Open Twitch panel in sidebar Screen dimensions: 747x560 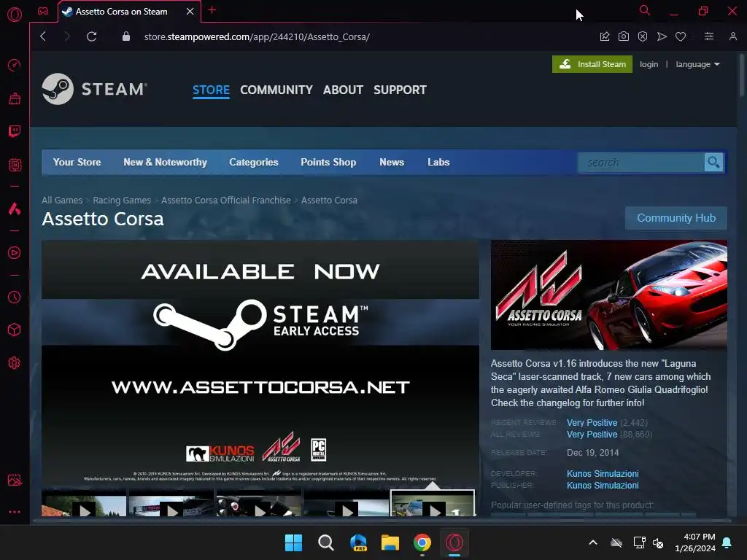15,131
